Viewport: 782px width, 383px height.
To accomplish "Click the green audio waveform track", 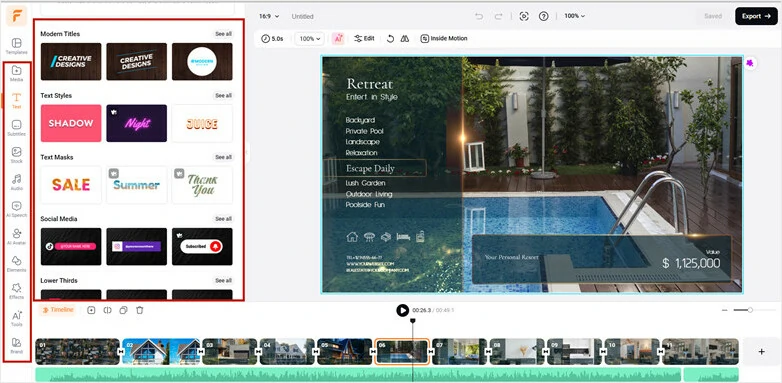I will coord(358,375).
